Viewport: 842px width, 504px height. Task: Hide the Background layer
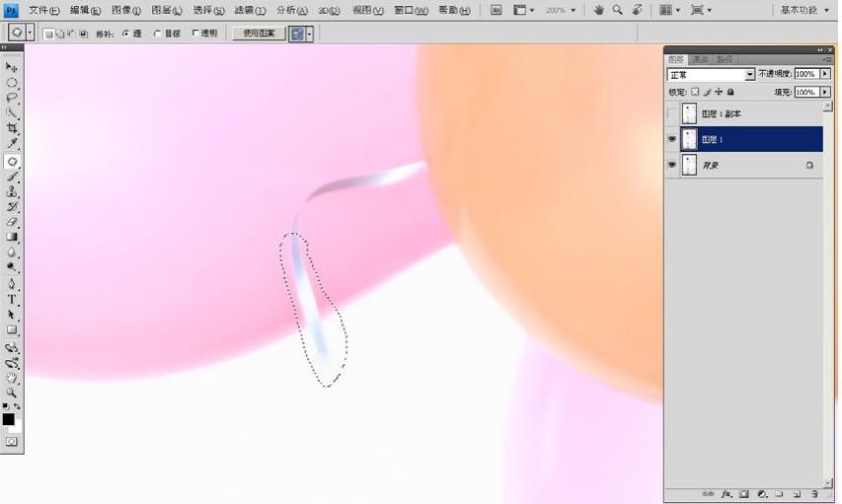pyautogui.click(x=672, y=165)
